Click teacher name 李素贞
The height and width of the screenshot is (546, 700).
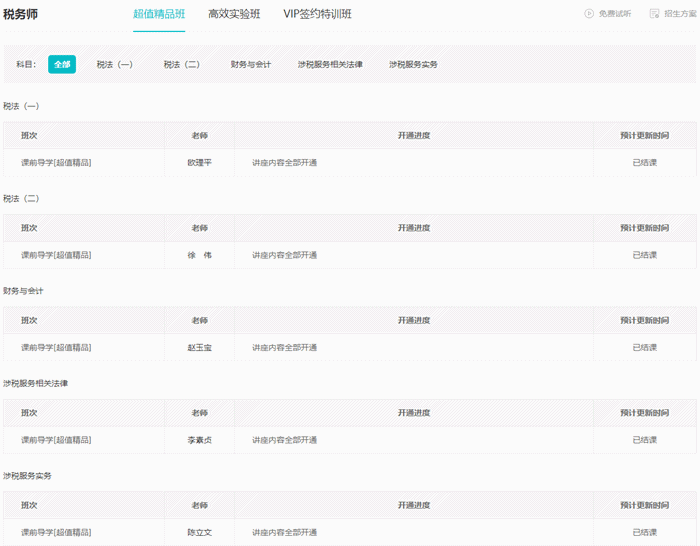[x=199, y=440]
